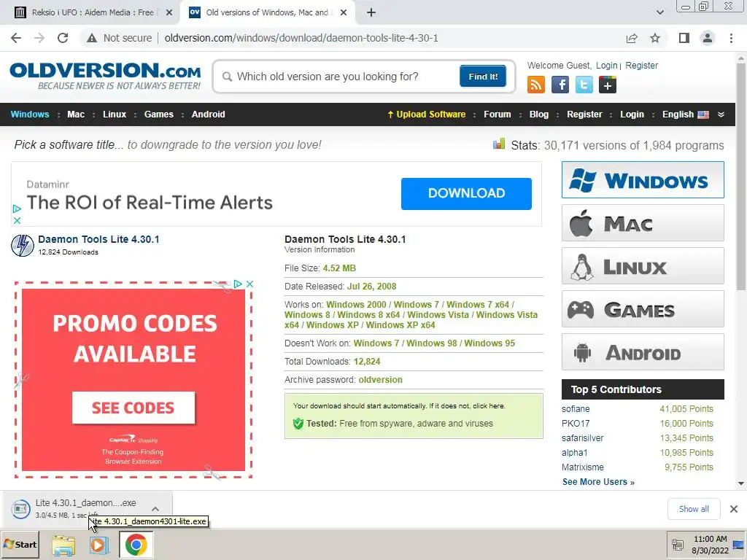747x560 pixels.
Task: Open the Linux nav menu item
Action: coord(115,114)
